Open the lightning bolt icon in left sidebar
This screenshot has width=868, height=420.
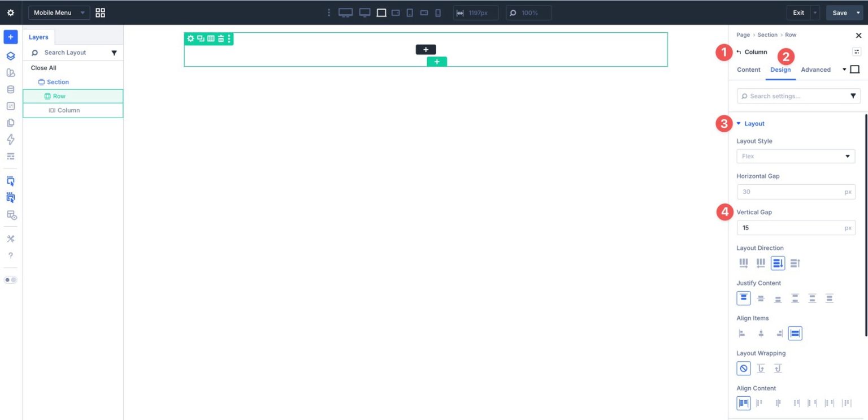[11, 139]
